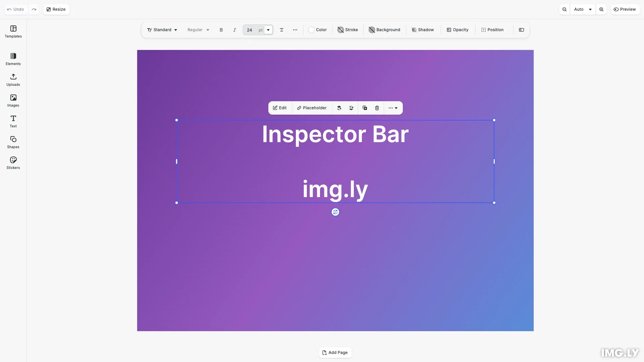Open the Regular font weight dropdown
This screenshot has height=362, width=644.
198,30
